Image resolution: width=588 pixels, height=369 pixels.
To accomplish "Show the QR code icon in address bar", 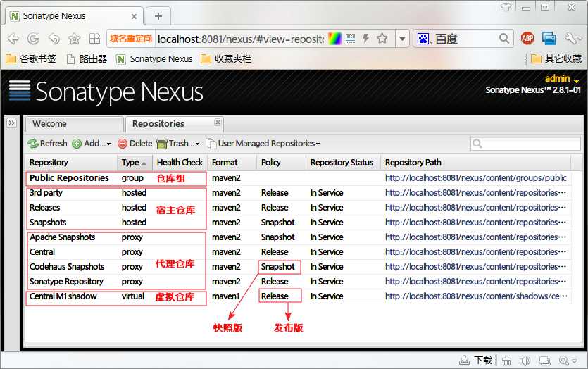I will 350,38.
